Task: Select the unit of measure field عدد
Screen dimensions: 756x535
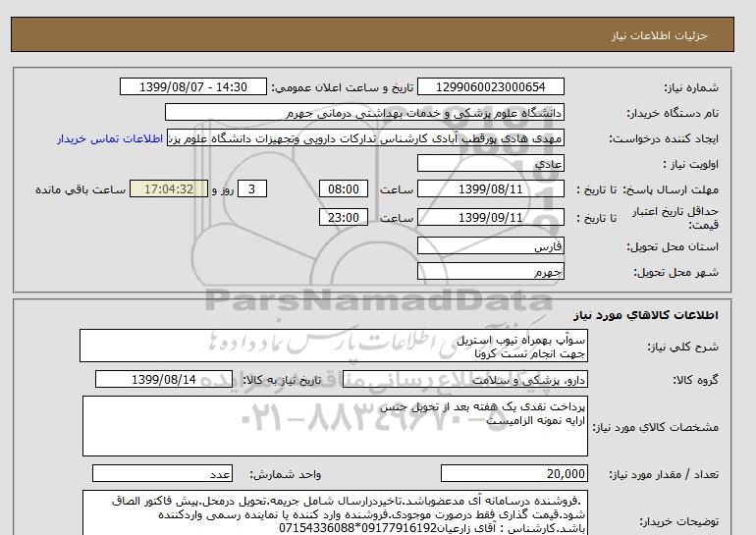Action: point(162,473)
